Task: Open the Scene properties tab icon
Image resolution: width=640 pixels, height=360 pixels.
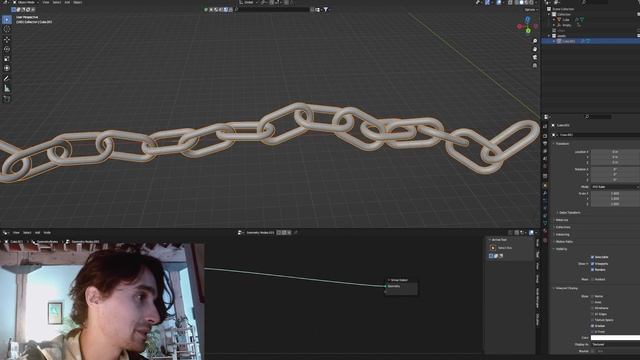Action: click(x=545, y=159)
